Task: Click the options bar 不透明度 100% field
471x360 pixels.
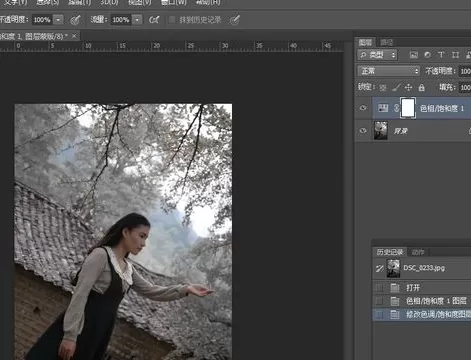Action: coord(42,20)
